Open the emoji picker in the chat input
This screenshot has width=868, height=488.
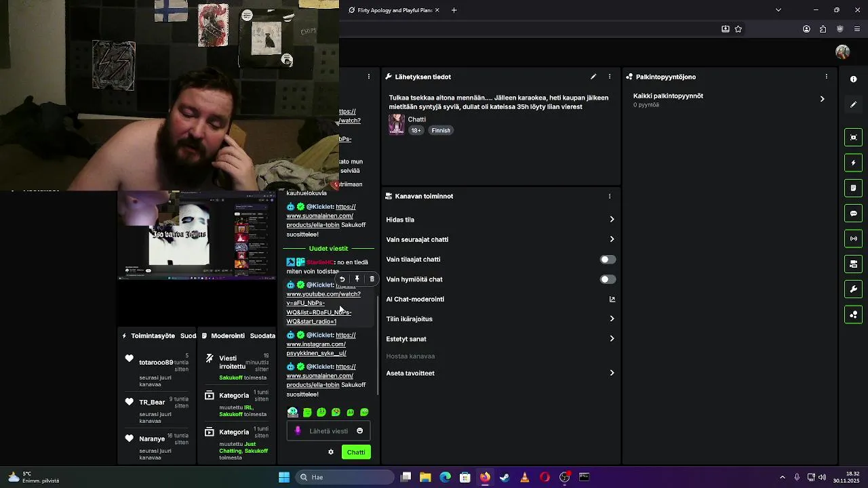(x=360, y=431)
